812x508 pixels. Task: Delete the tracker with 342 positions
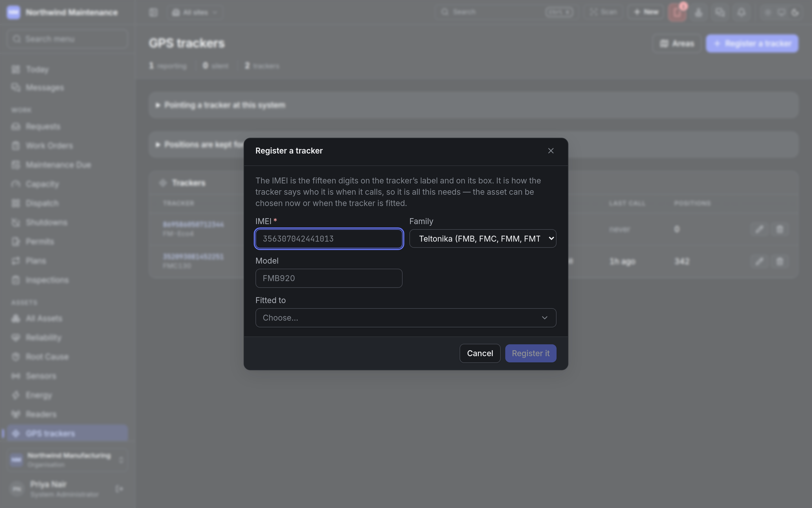[780, 261]
